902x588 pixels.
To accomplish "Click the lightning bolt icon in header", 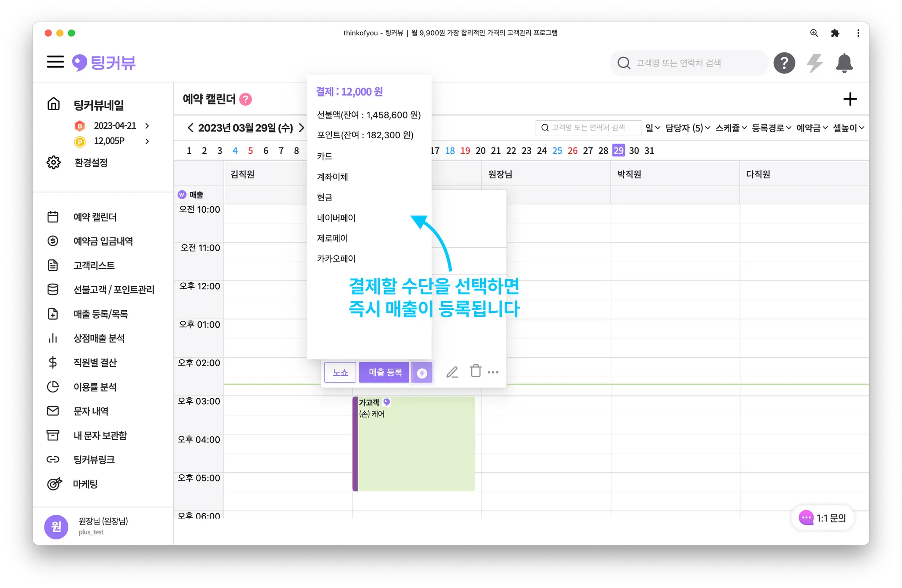I will click(x=814, y=63).
